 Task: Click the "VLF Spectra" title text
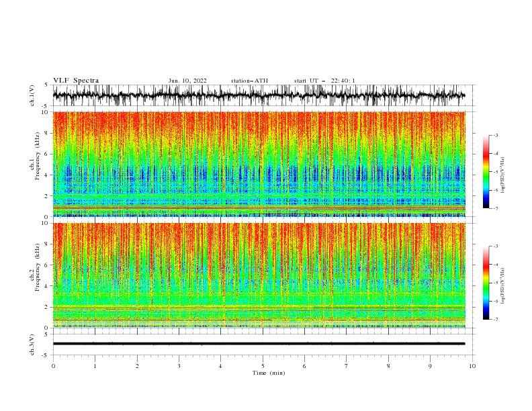point(76,81)
